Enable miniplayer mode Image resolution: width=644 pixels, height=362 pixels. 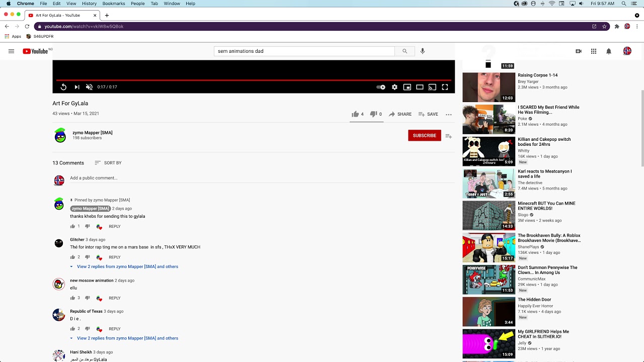407,87
